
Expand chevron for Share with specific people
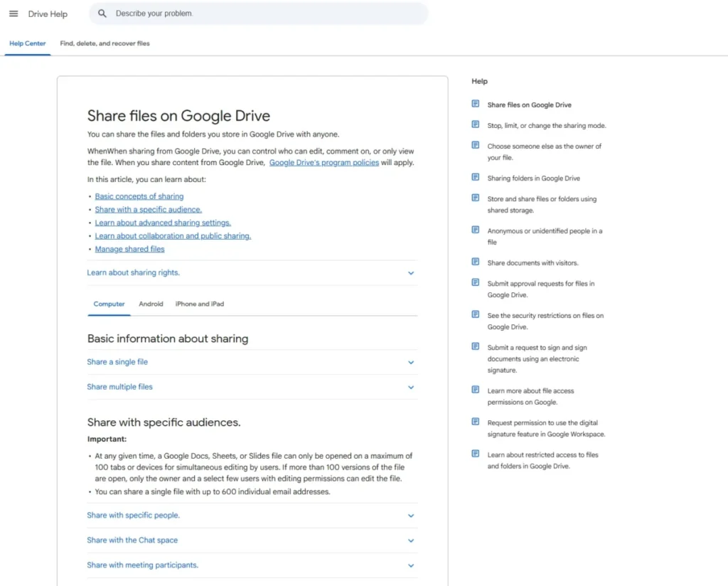tap(411, 516)
